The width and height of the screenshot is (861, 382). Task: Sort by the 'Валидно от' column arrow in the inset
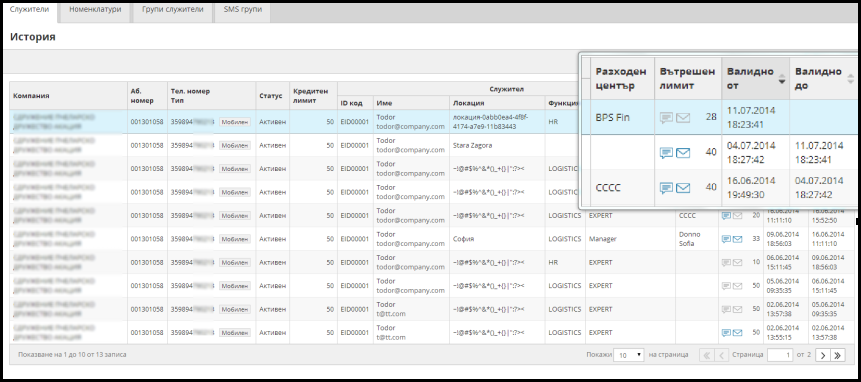(x=782, y=80)
